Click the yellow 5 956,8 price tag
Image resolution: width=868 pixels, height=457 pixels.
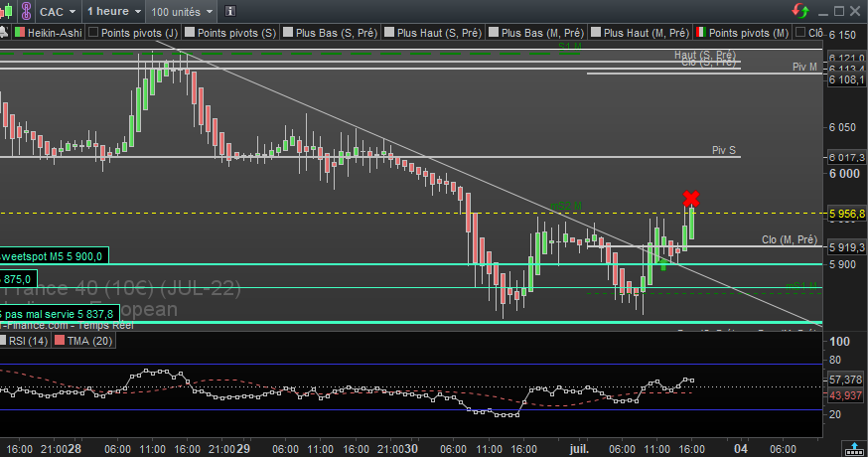(x=847, y=214)
